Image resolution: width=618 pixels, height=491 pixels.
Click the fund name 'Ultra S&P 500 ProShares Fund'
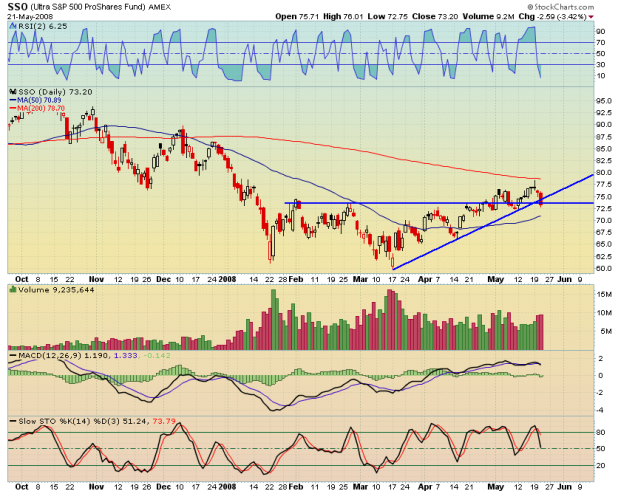(87, 7)
